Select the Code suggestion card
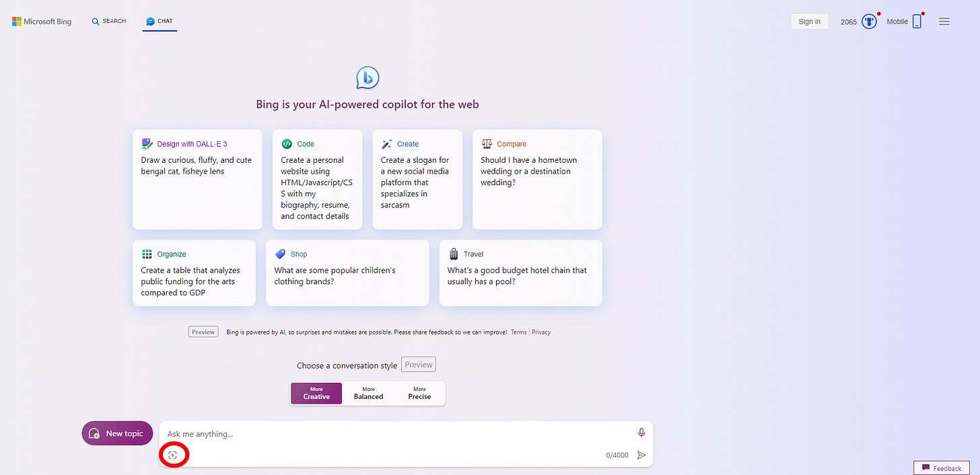 (318, 180)
